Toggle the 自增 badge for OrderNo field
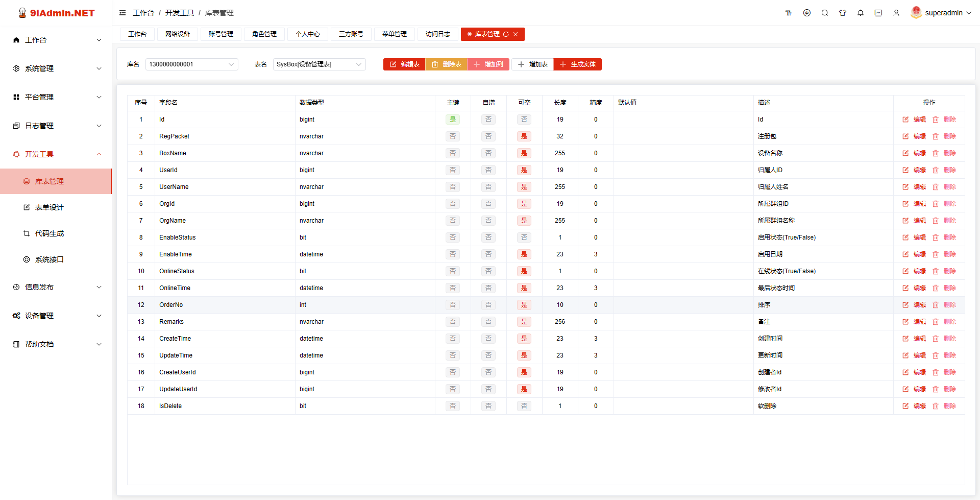Screen dimensions: 980x500 click(x=488, y=304)
